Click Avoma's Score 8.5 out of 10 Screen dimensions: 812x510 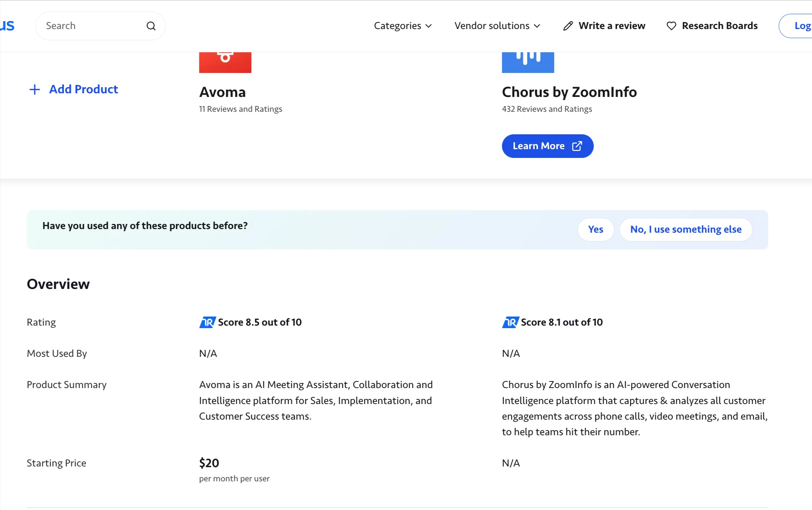[x=260, y=322]
